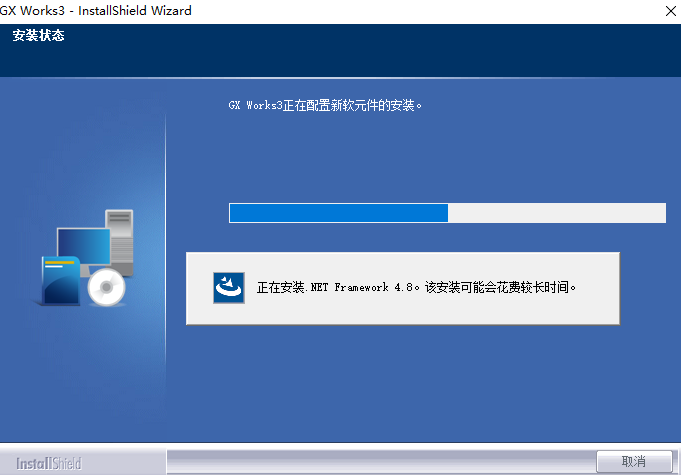This screenshot has height=475, width=681.
Task: Click the .NET Framework installer icon
Action: coord(229,288)
